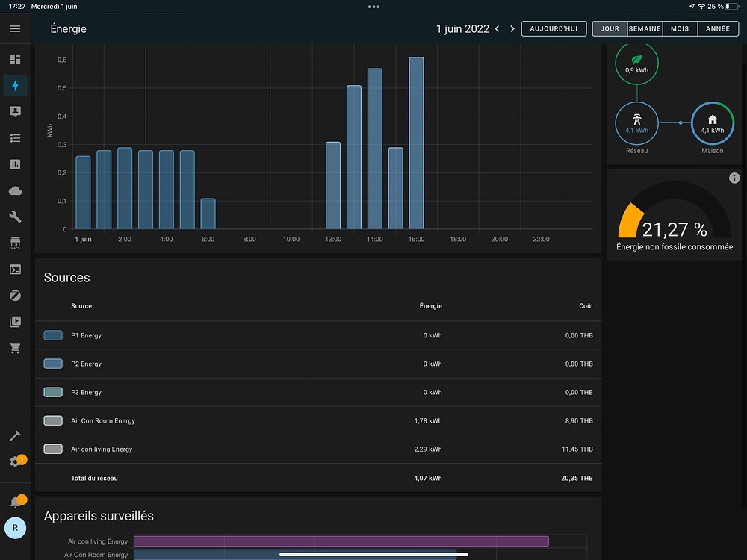This screenshot has height=560, width=747.
Task: Click the Air con living Energy color swatch
Action: pos(53,449)
